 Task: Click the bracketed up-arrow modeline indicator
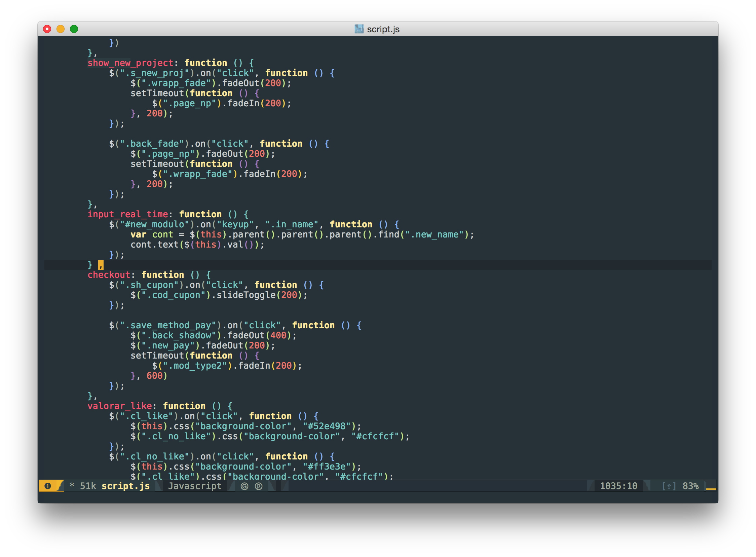point(669,486)
